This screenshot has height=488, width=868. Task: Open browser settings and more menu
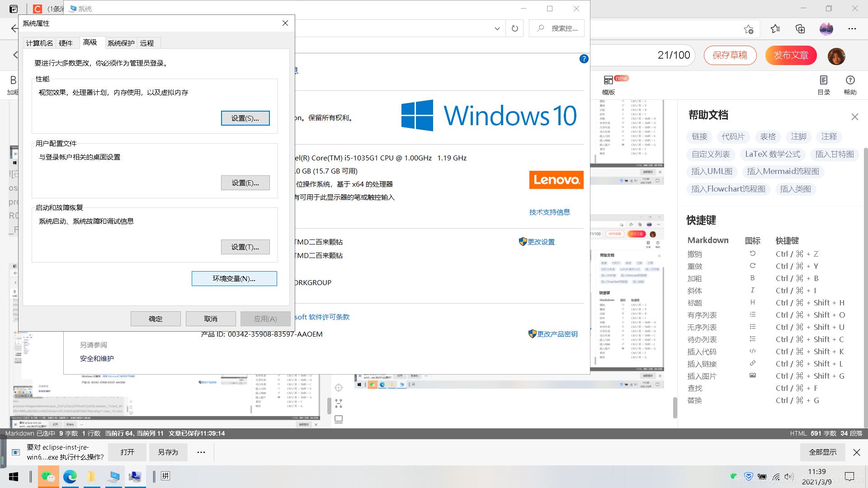(x=852, y=29)
